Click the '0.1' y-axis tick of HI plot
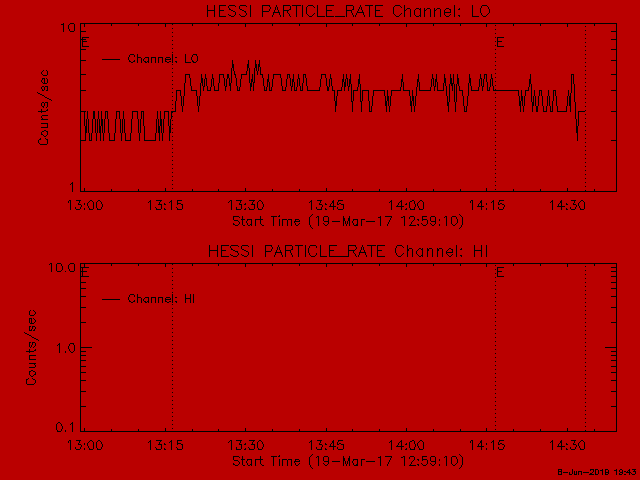 tap(65, 427)
